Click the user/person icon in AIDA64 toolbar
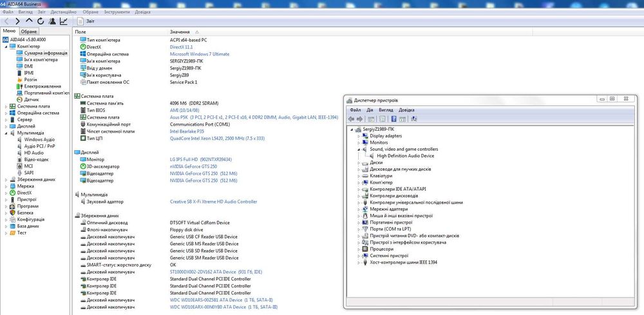Image resolution: width=644 pixels, height=315 pixels. coord(52,21)
